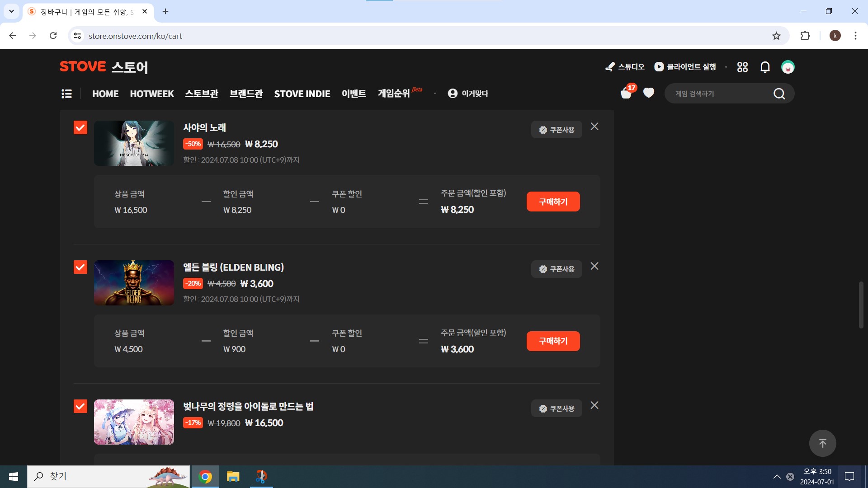Open 벚나무의 정령 game thumbnail
Image resolution: width=868 pixels, height=488 pixels.
coord(134,422)
